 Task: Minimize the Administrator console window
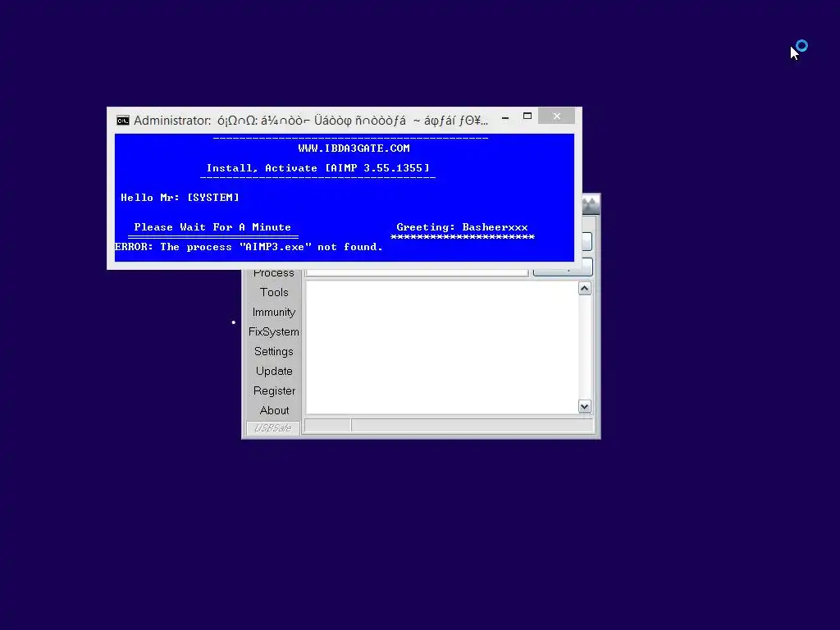click(x=505, y=117)
